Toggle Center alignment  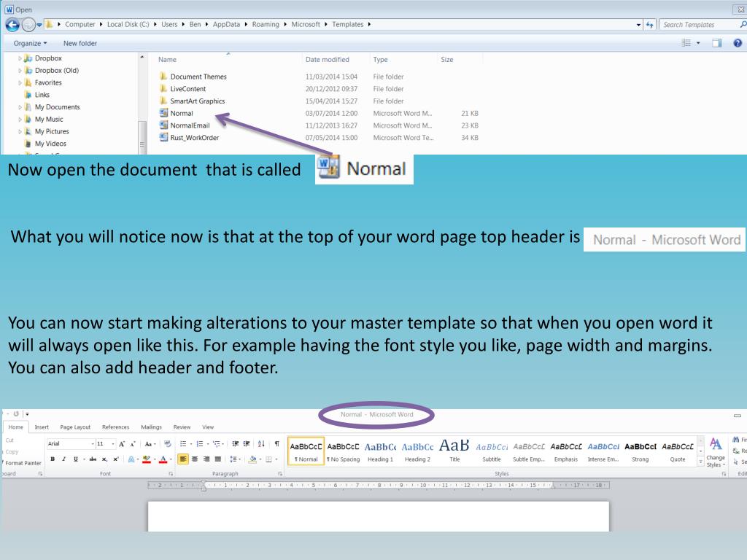click(x=194, y=459)
